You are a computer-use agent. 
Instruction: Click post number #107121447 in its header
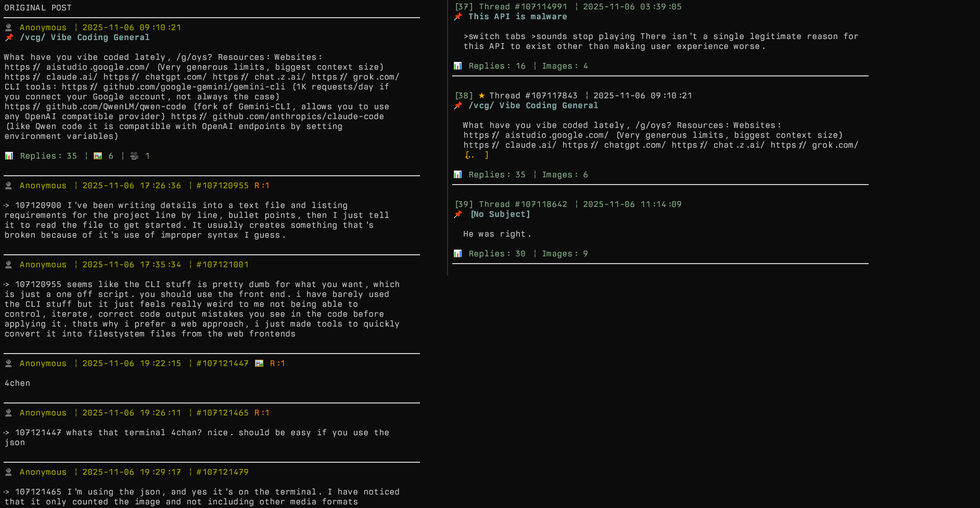tap(223, 363)
